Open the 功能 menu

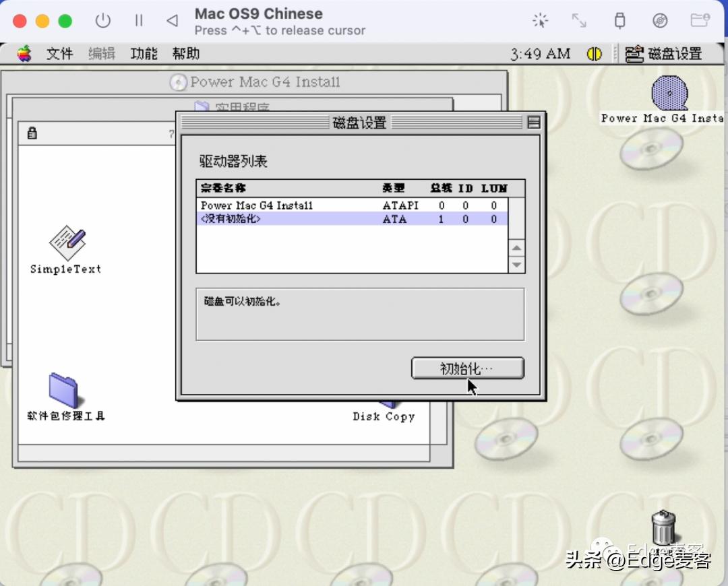(x=143, y=53)
